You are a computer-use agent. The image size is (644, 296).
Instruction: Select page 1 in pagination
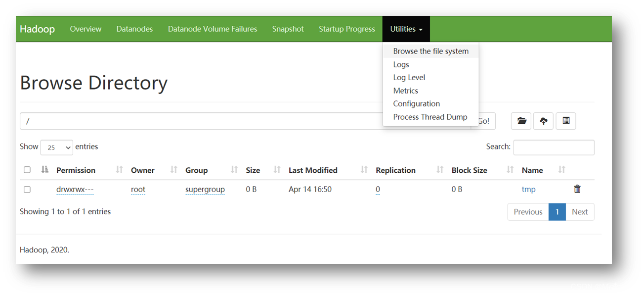coord(557,212)
